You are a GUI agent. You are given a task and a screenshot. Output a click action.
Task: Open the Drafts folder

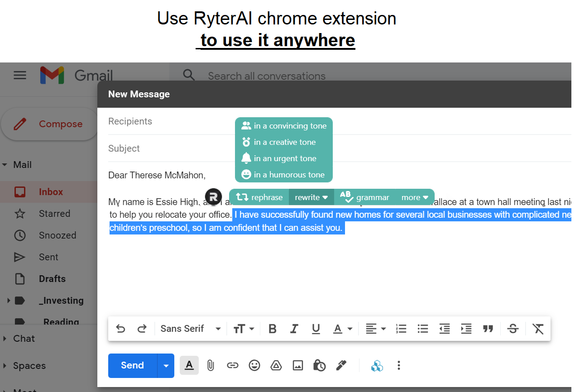coord(52,279)
